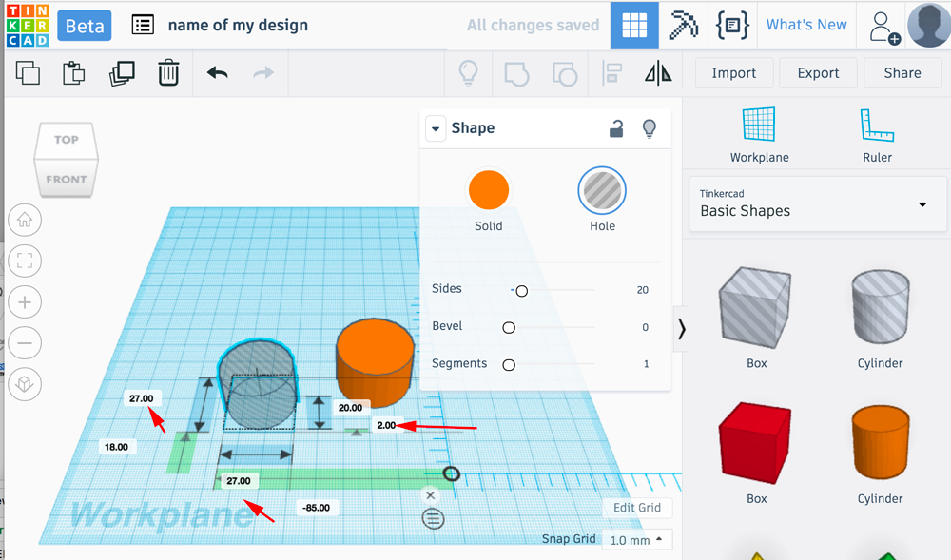The height and width of the screenshot is (560, 951).
Task: Pick the striped hole Box shape
Action: [756, 308]
